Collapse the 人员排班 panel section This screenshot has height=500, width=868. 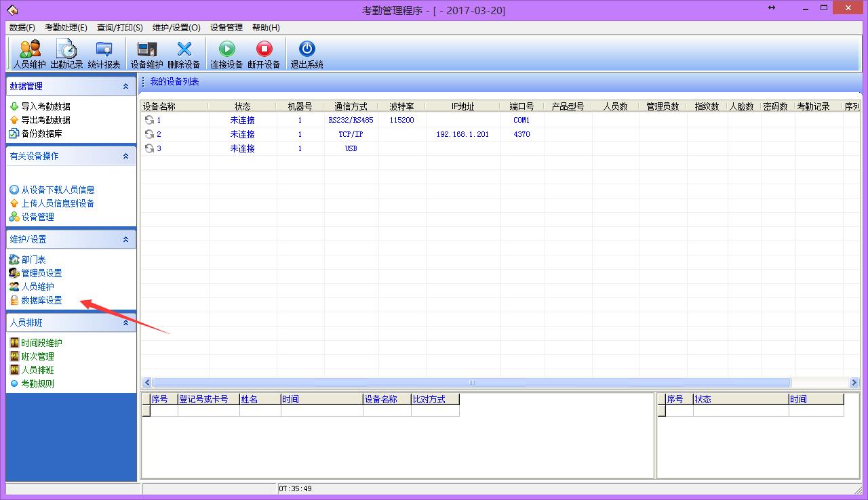(x=125, y=323)
